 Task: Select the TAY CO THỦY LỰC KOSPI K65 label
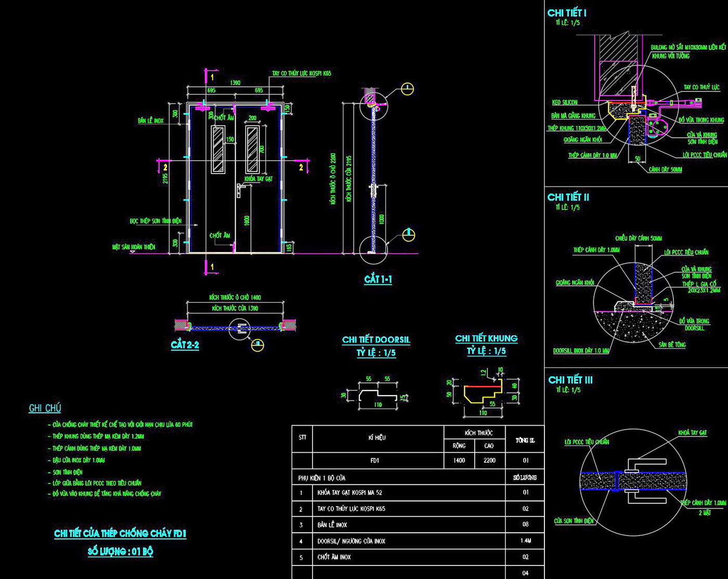(x=302, y=73)
